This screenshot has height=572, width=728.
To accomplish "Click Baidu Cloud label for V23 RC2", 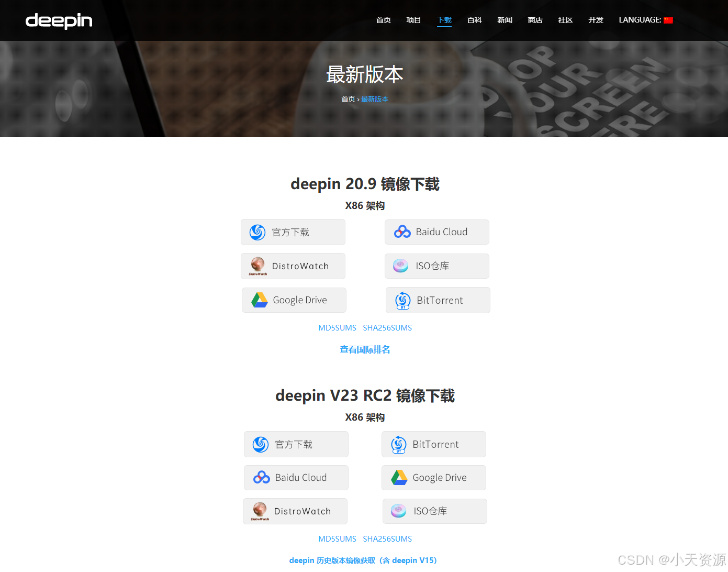I will tap(301, 477).
